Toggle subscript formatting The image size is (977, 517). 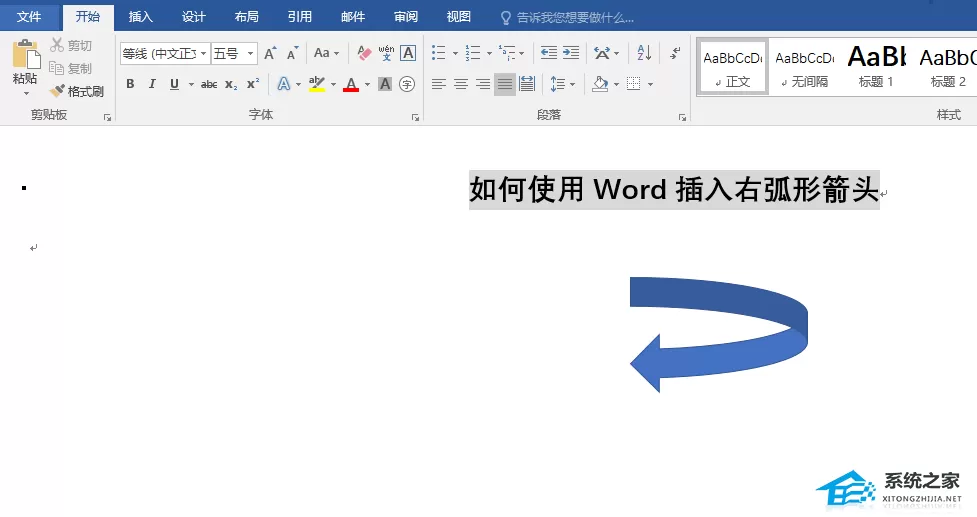(231, 84)
